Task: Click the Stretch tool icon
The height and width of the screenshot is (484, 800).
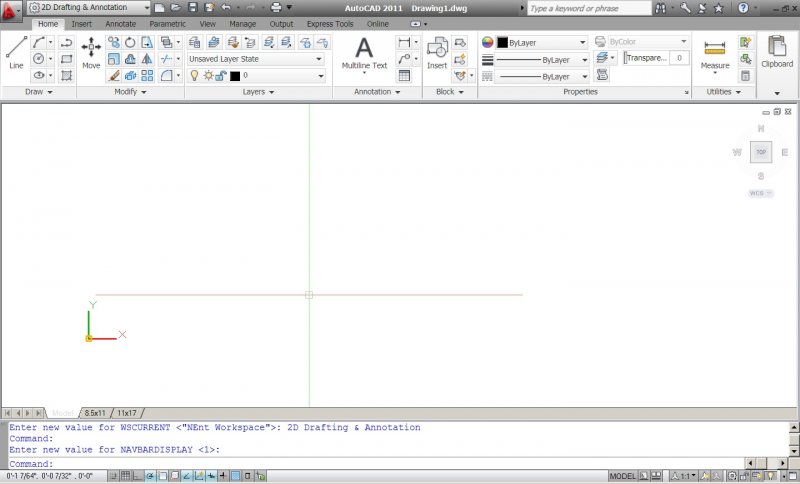Action: (x=147, y=43)
